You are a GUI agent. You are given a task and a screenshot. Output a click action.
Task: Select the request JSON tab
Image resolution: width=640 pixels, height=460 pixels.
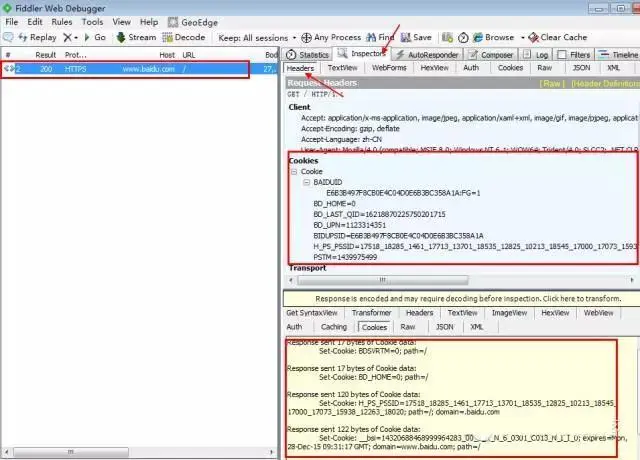tap(581, 68)
